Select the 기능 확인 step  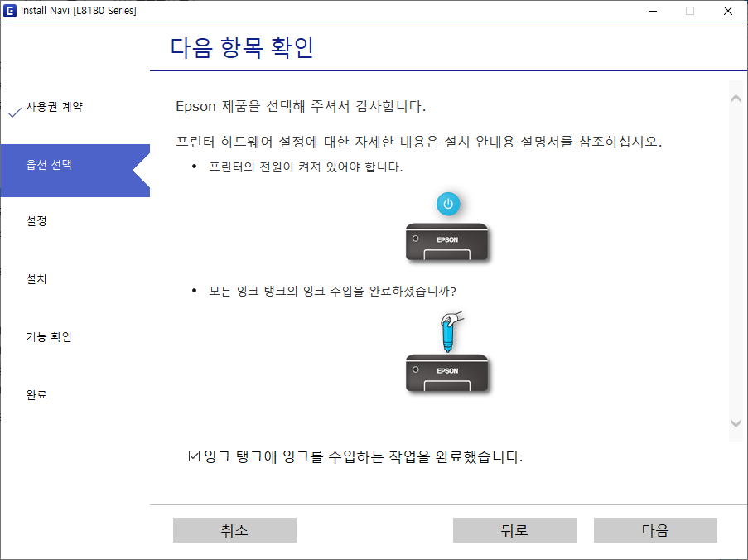click(49, 337)
